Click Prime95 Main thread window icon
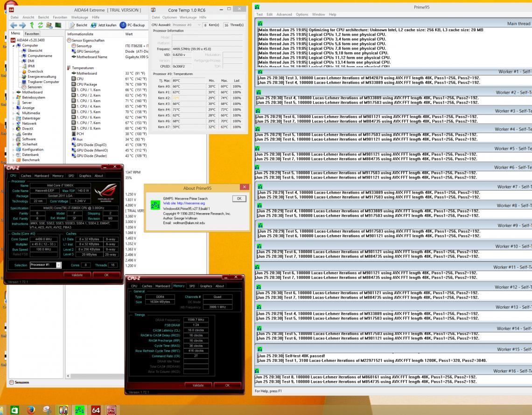The image size is (532, 415). 260,23
